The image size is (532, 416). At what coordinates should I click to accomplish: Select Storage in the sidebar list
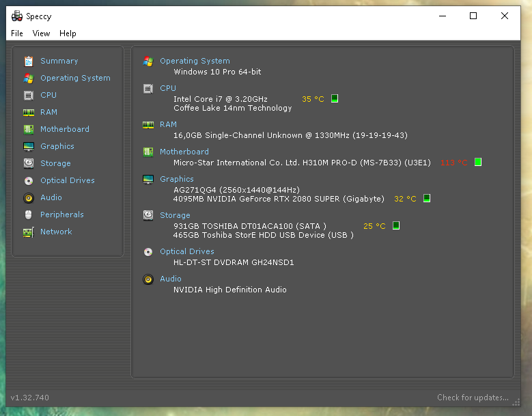click(55, 163)
